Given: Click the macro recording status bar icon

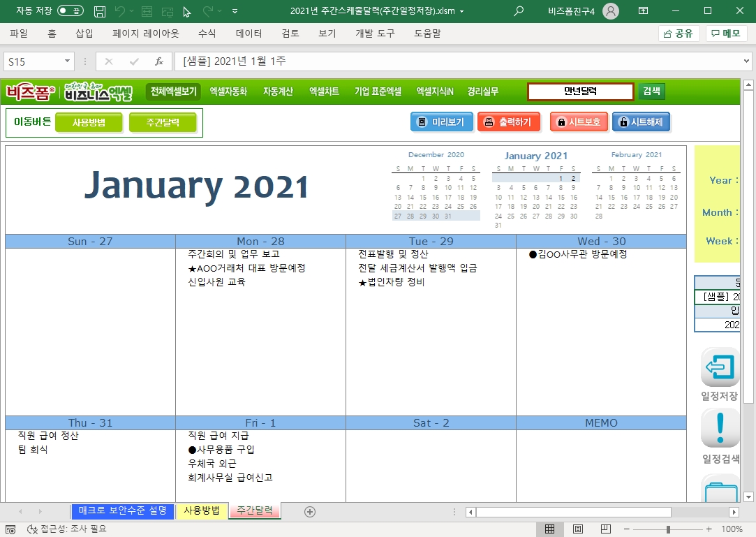Looking at the screenshot, I should click(10, 529).
